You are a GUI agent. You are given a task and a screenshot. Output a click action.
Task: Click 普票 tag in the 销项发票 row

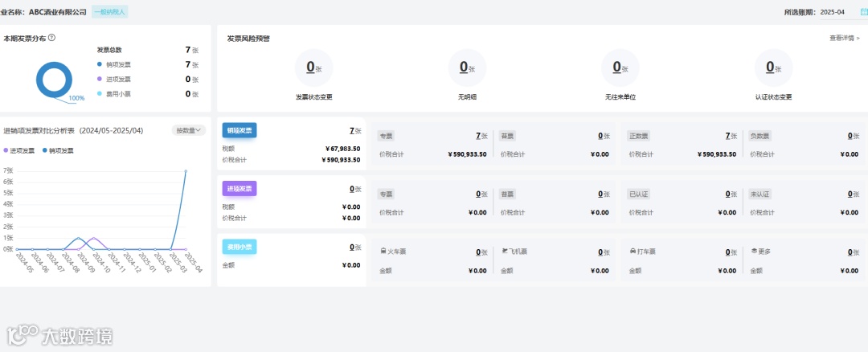507,136
